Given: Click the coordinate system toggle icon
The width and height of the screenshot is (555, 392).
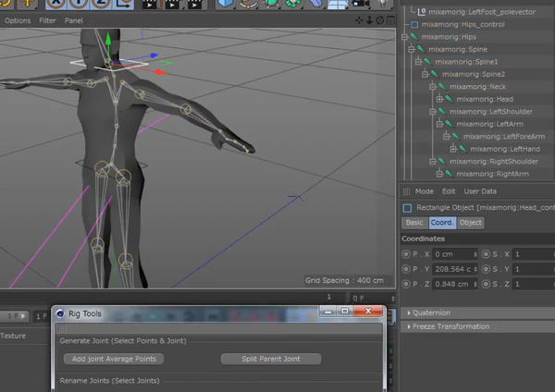Looking at the screenshot, I should coord(123,4).
